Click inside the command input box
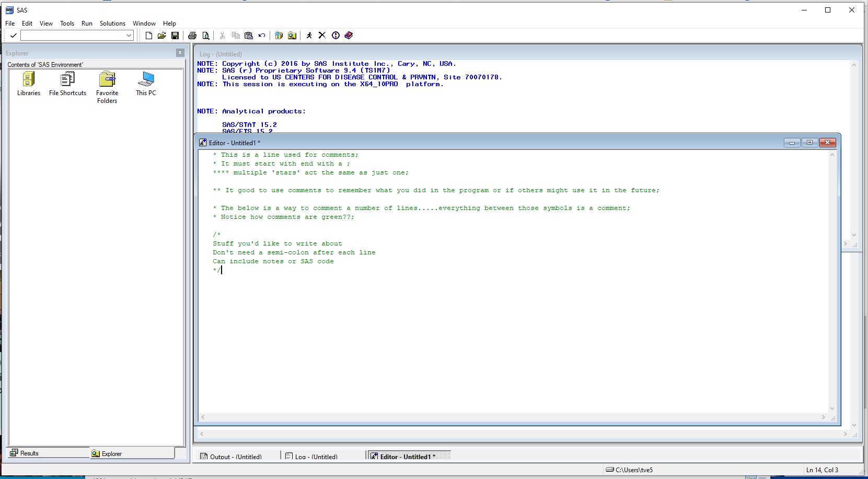This screenshot has width=868, height=479. coord(73,36)
